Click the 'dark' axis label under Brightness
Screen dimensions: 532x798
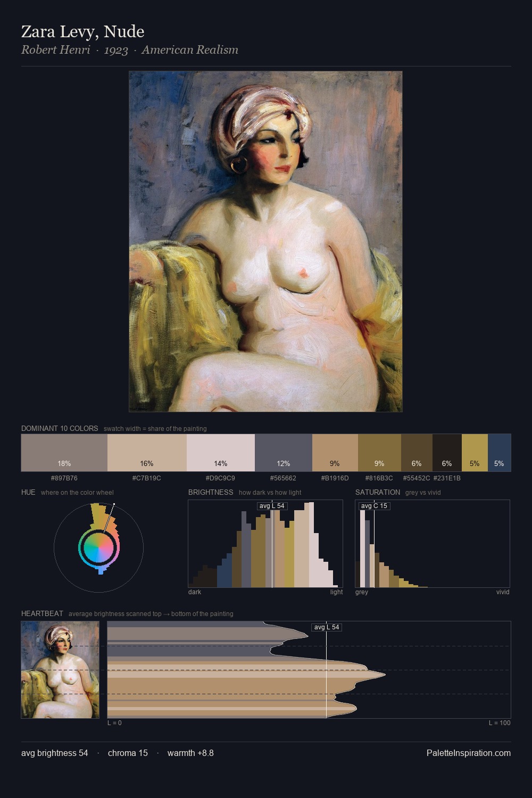(195, 592)
